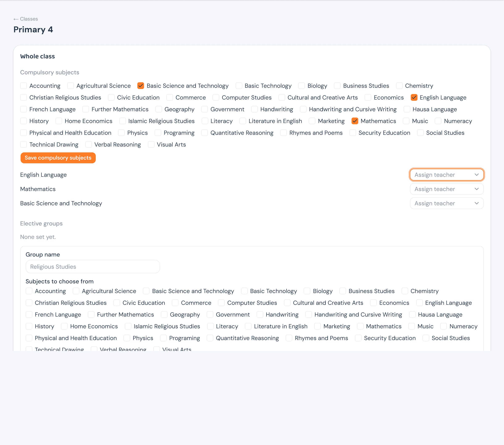Open Assign teacher dropdown for English Language
Viewport: 504px width, 445px height.
pos(446,175)
